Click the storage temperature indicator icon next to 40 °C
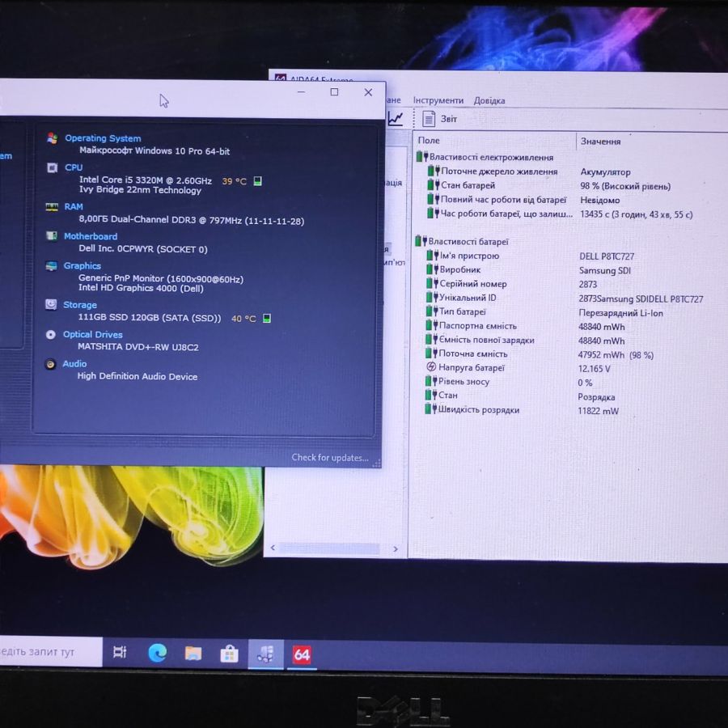This screenshot has height=728, width=728. coord(266,318)
